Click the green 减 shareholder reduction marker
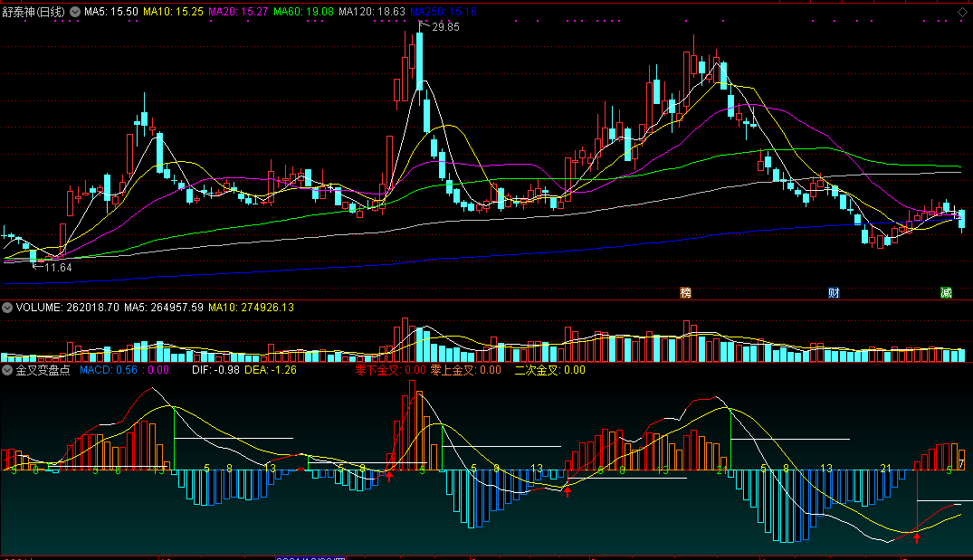This screenshot has width=973, height=560. coord(947,293)
